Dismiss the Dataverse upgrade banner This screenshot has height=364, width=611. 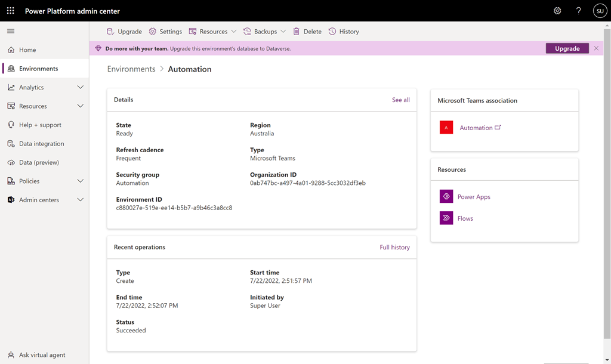coord(596,48)
